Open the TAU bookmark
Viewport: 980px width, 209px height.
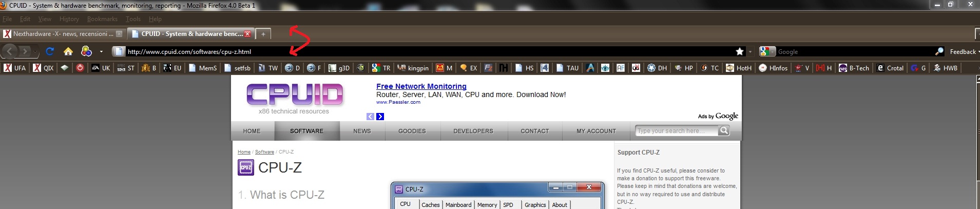[x=567, y=68]
